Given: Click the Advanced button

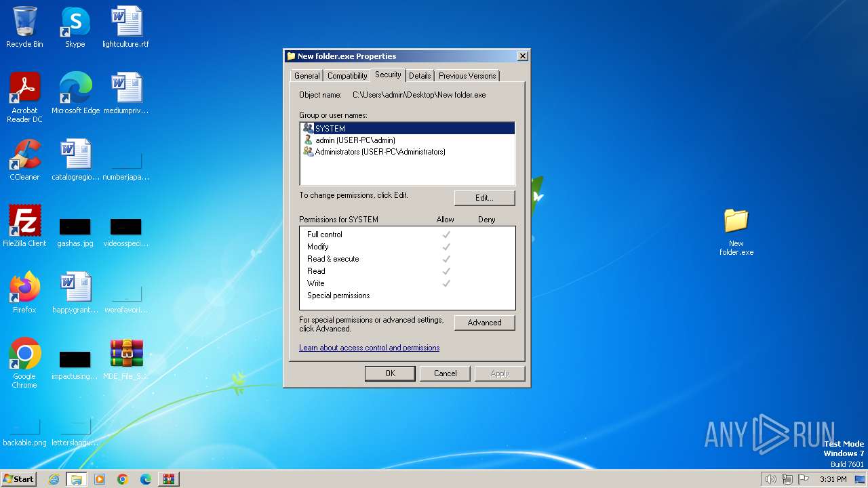Looking at the screenshot, I should [484, 323].
